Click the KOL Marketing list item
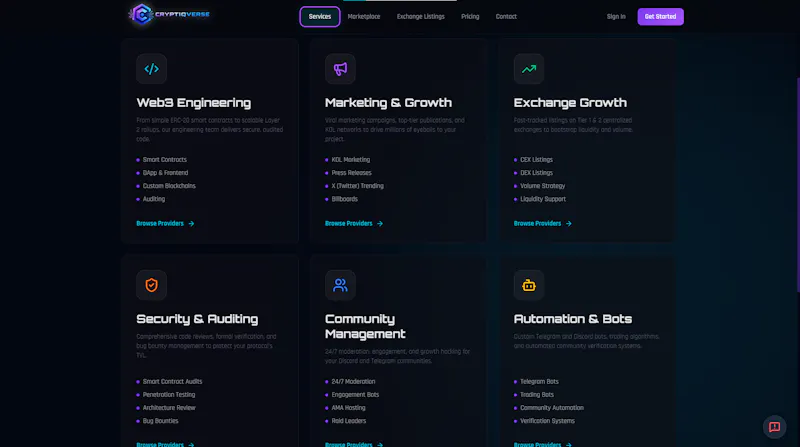The image size is (800, 447). coord(351,160)
